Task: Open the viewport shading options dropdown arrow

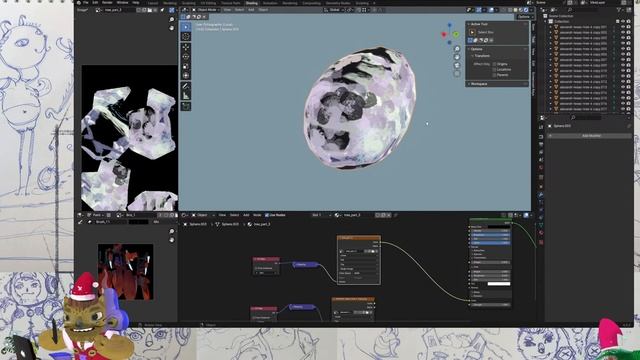Action: coord(530,10)
